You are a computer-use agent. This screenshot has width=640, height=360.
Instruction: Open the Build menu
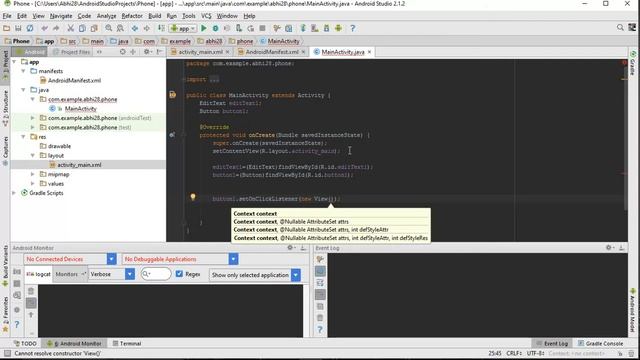(154, 16)
